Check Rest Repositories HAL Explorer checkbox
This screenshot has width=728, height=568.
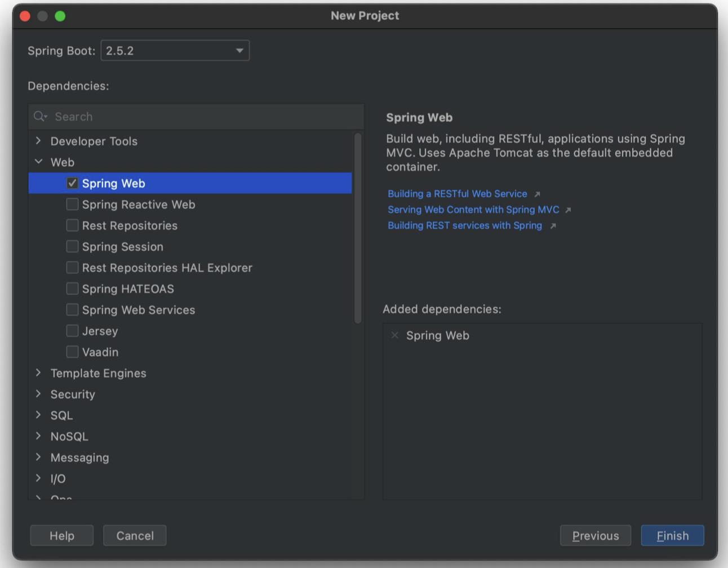72,267
